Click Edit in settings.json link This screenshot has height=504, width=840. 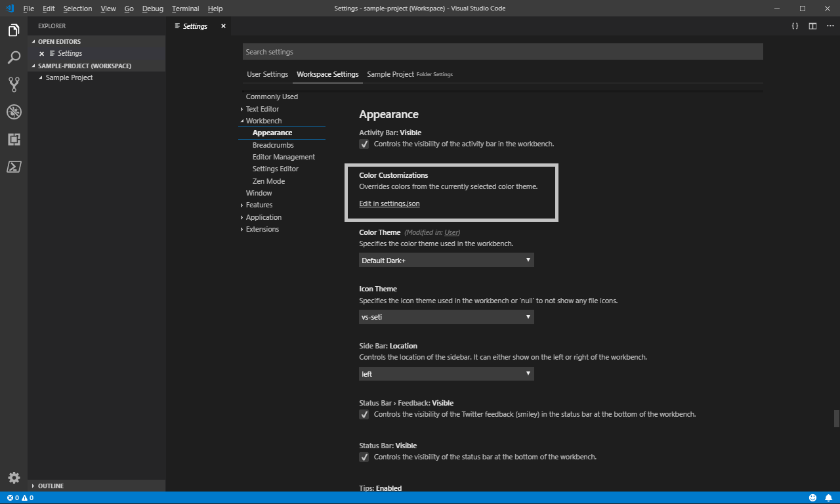(389, 203)
